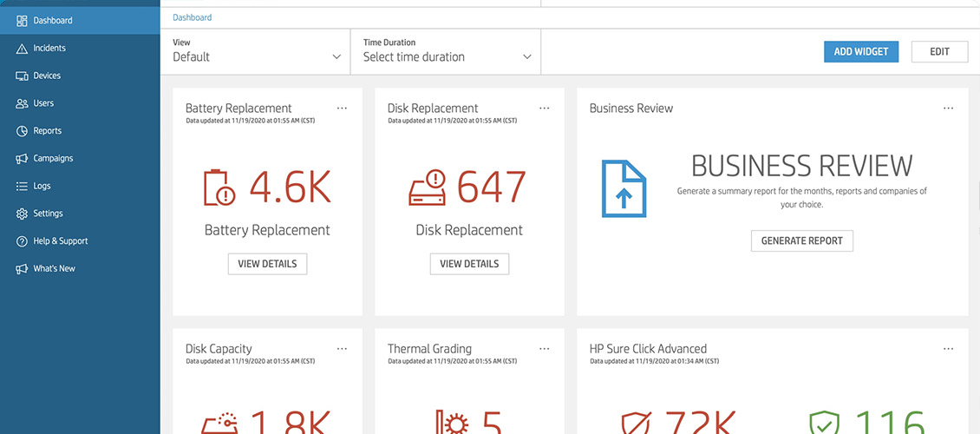
Task: Open Business Review widget three-dot menu
Action: [948, 108]
